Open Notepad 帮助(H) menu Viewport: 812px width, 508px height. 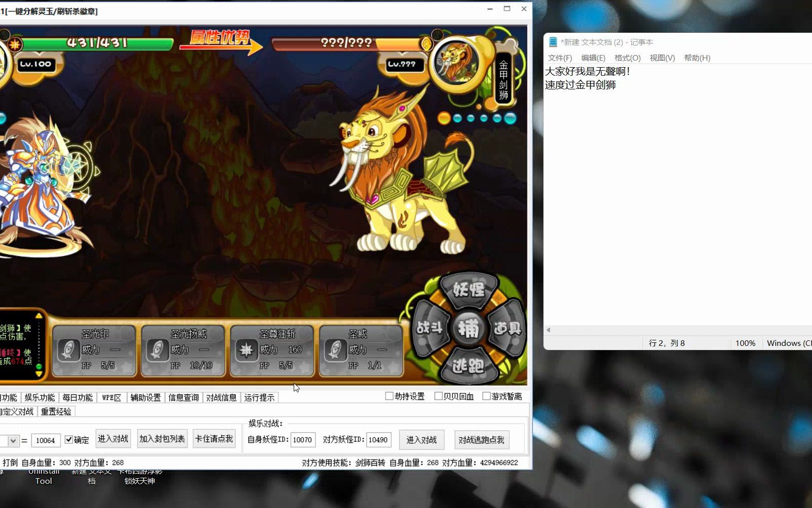697,58
